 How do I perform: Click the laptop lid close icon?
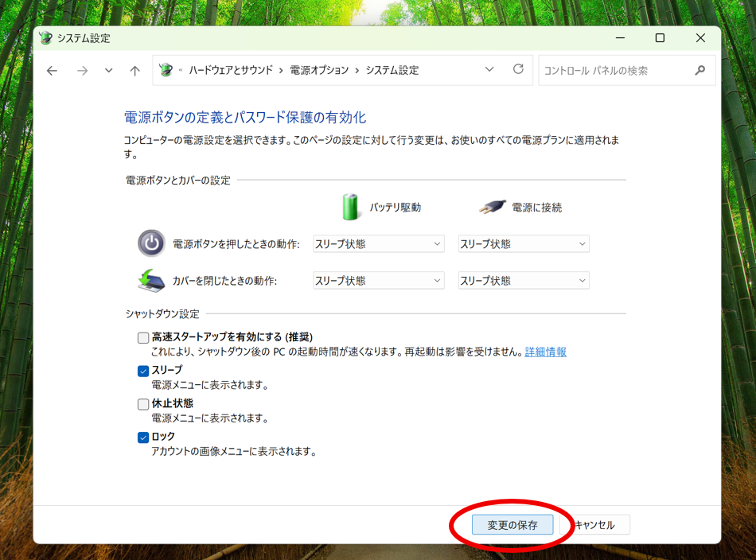(151, 280)
